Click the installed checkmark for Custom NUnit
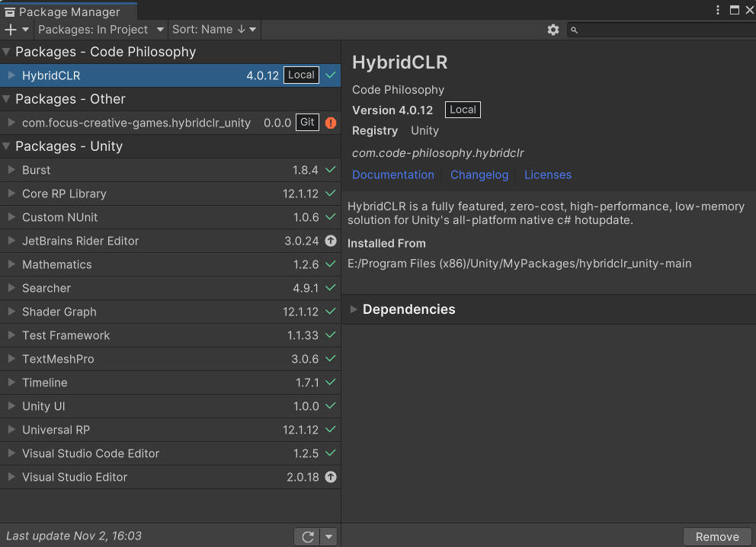756x547 pixels. (x=331, y=217)
